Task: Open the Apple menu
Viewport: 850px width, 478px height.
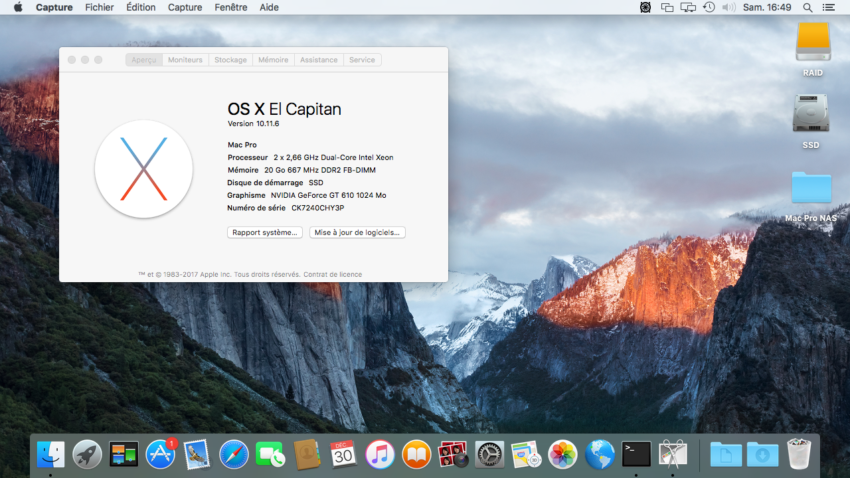Action: pos(17,7)
